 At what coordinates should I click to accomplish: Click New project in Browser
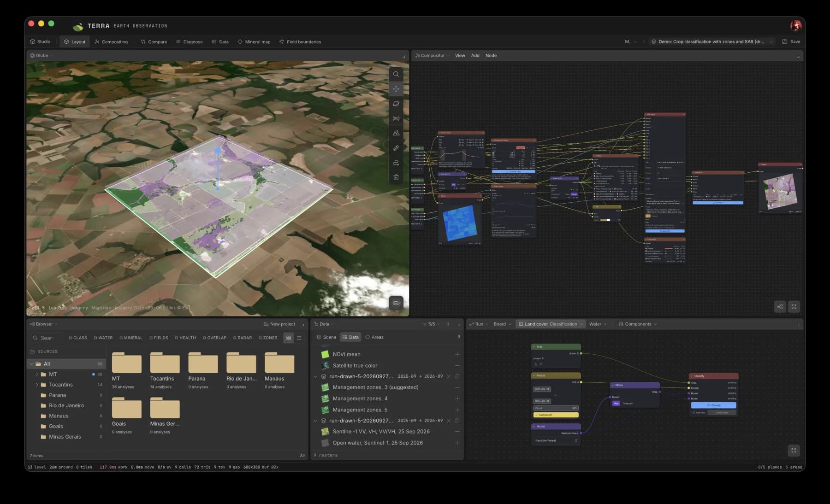(279, 324)
